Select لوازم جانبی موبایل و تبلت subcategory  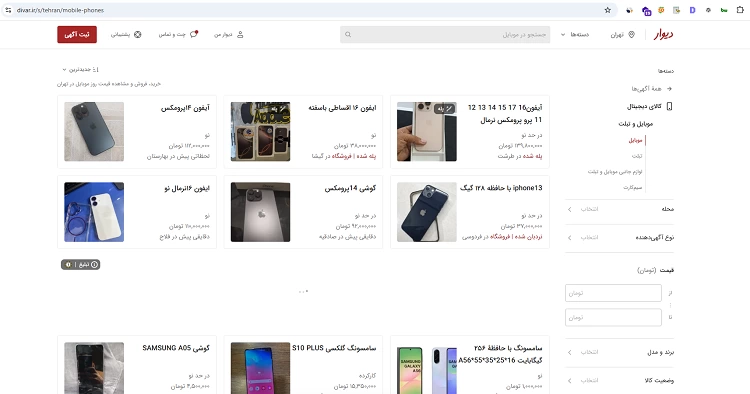click(x=615, y=171)
